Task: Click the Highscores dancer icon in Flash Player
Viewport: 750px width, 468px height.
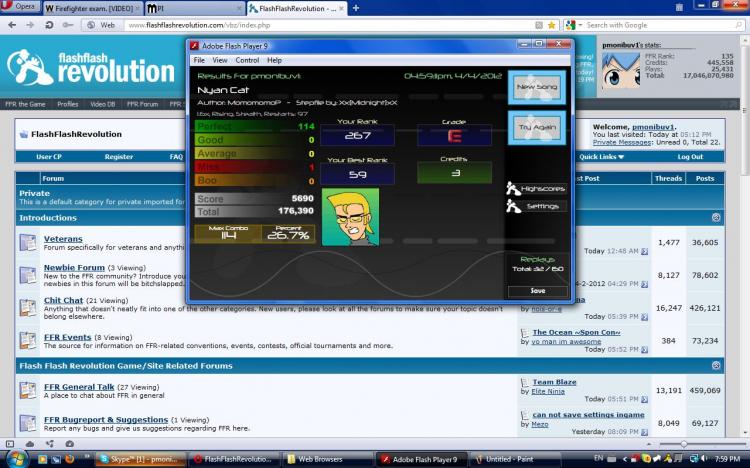Action: coord(513,189)
